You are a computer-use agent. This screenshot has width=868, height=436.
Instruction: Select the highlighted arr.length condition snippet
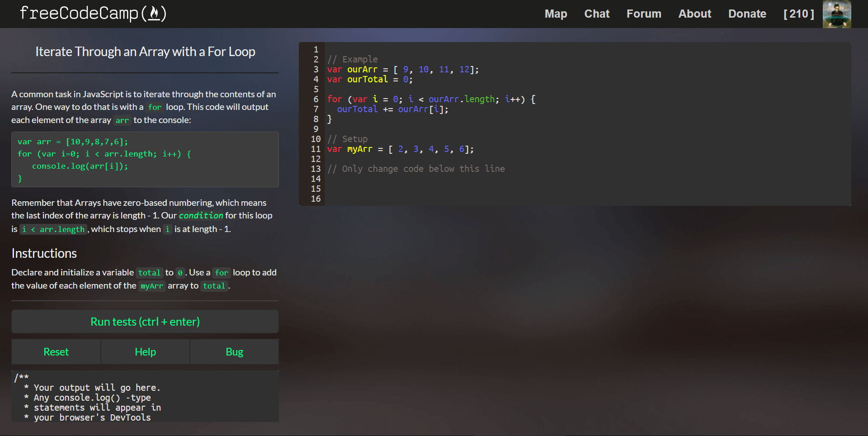click(53, 229)
